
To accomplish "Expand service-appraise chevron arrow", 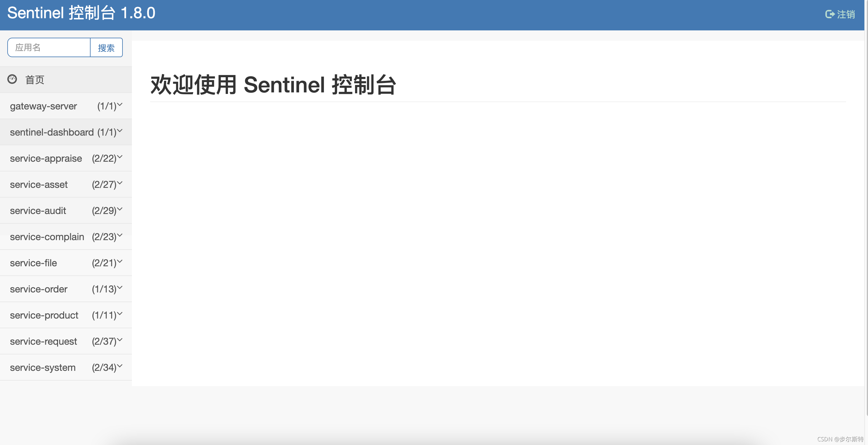I will pos(120,157).
